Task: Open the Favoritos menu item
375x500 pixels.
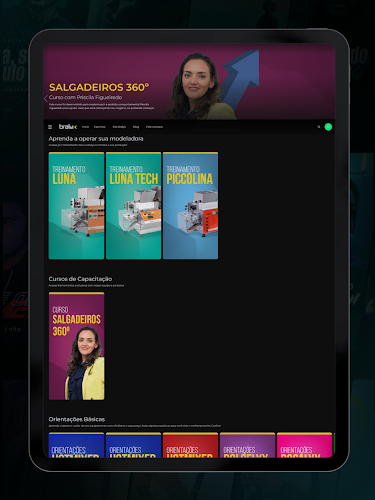Action: point(100,127)
